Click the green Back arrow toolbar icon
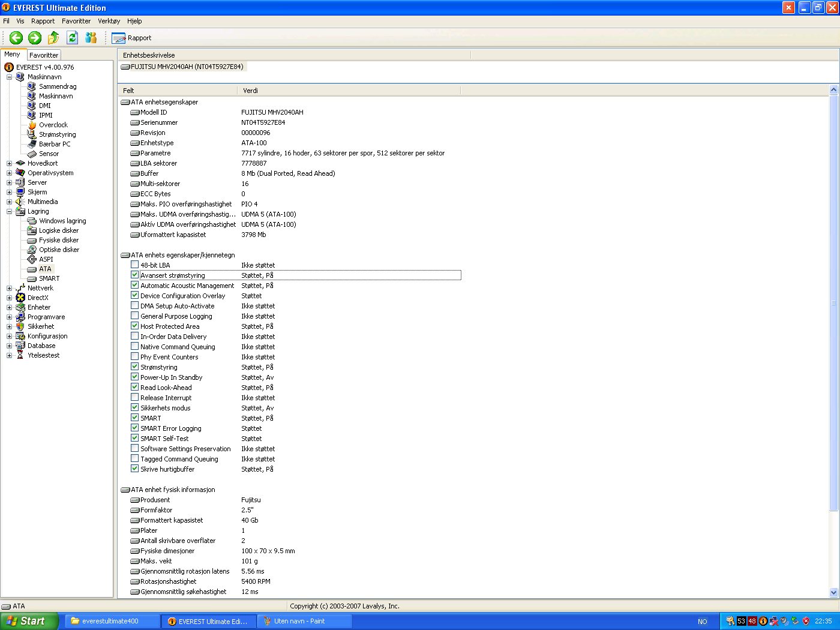Viewport: 840px width, 630px height. click(16, 38)
